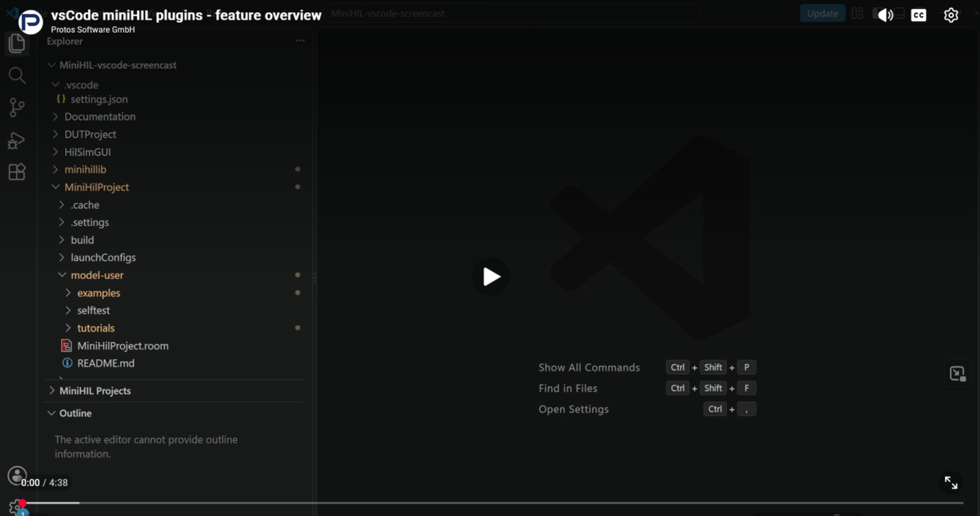Expand the build folder

coord(82,240)
